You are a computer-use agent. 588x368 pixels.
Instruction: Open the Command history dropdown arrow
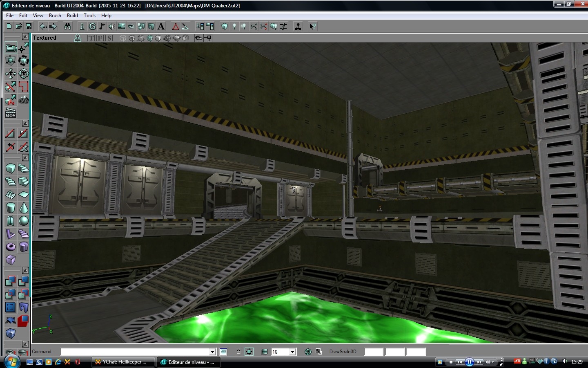[212, 352]
